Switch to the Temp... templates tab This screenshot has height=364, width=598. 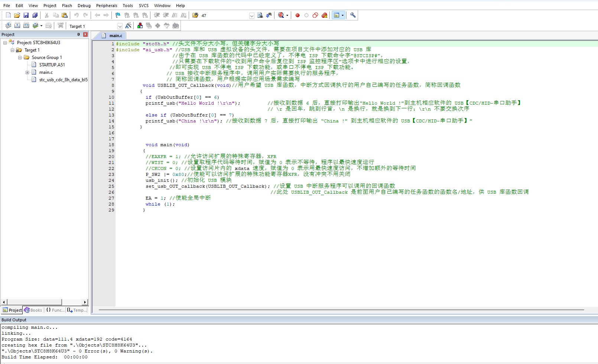[x=77, y=310]
